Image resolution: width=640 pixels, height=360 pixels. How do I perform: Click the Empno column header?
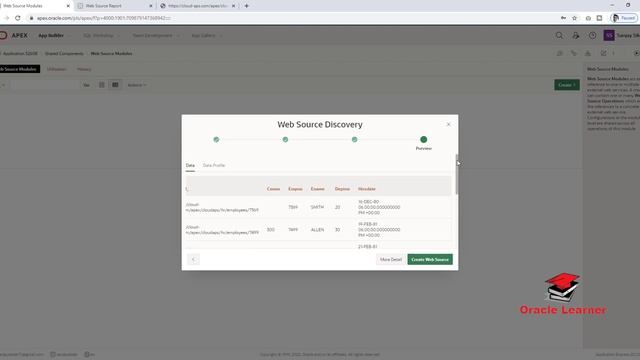(x=295, y=189)
